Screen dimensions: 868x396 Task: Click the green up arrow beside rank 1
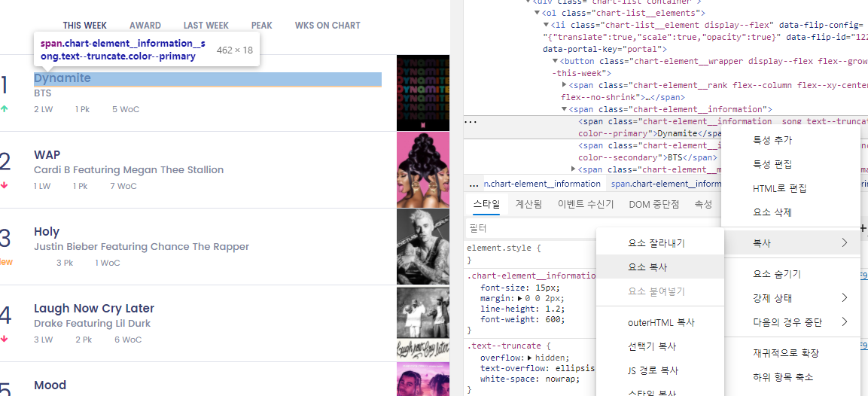click(5, 109)
